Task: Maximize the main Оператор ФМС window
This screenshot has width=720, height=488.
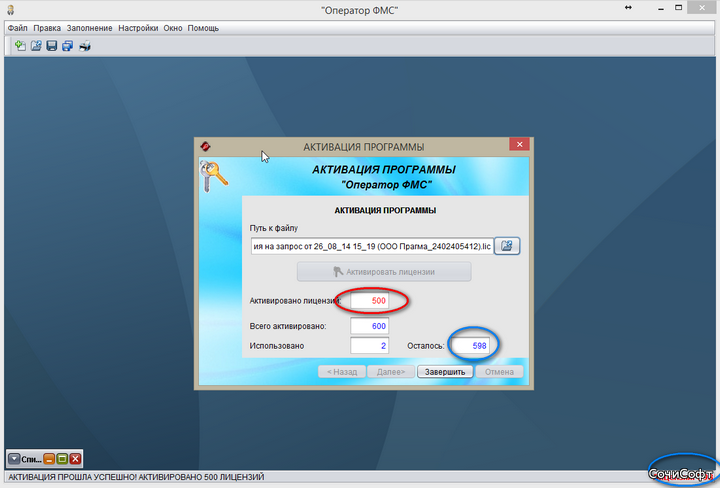Action: tap(678, 8)
